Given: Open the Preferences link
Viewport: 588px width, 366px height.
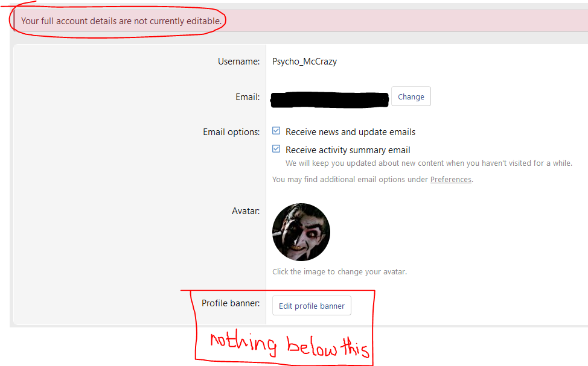Looking at the screenshot, I should tap(450, 180).
